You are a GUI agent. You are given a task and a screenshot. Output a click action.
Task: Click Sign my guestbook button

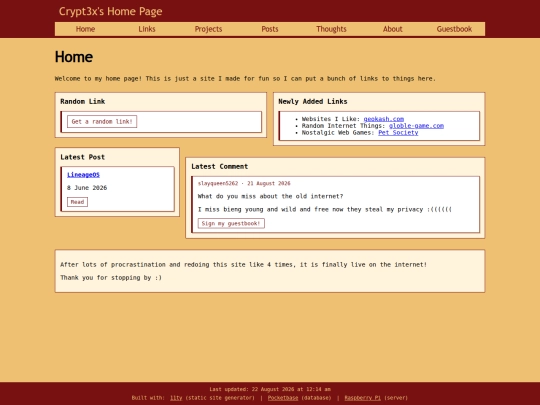[x=231, y=224]
